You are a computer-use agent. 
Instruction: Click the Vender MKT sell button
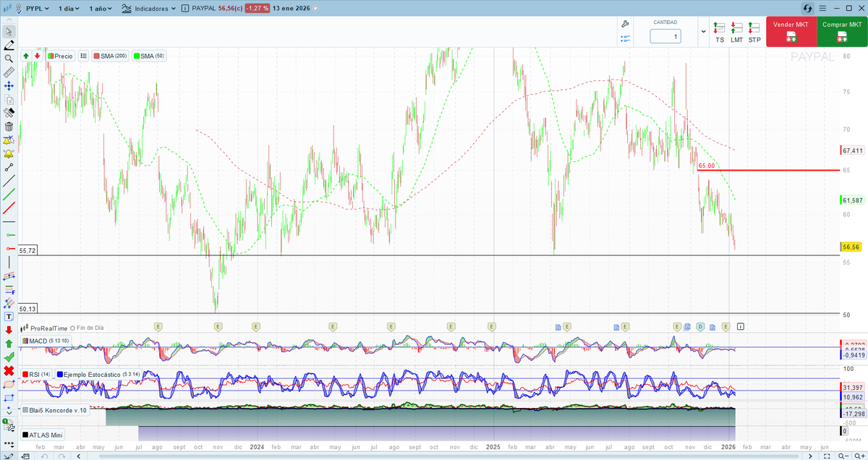[791, 33]
